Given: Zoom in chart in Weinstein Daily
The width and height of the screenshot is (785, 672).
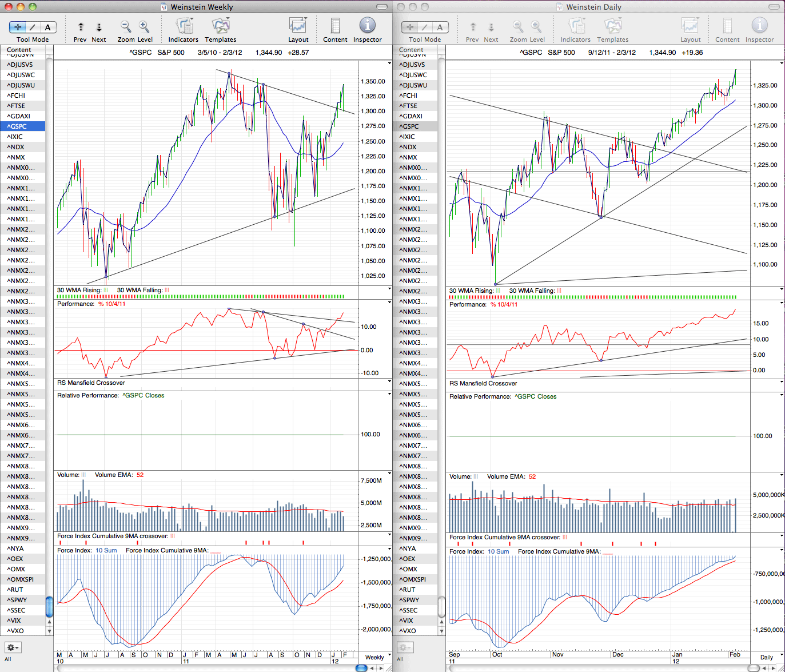Looking at the screenshot, I should pos(536,26).
